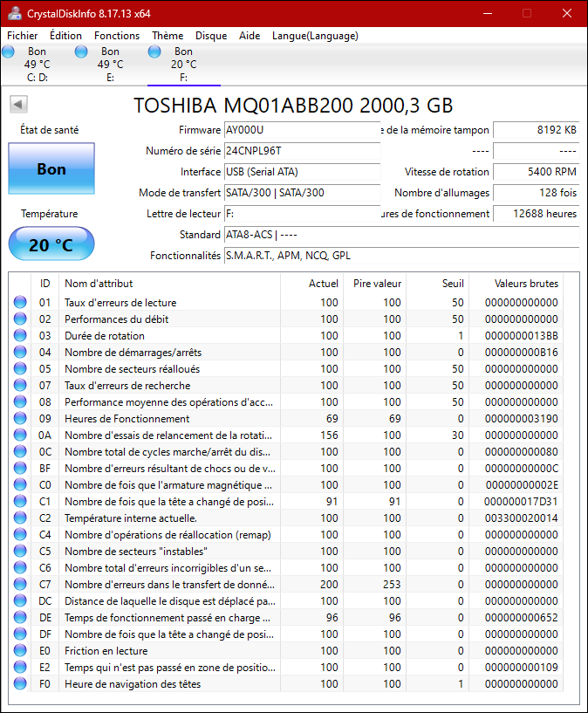Click the Firmware field AY000U

coord(302,130)
